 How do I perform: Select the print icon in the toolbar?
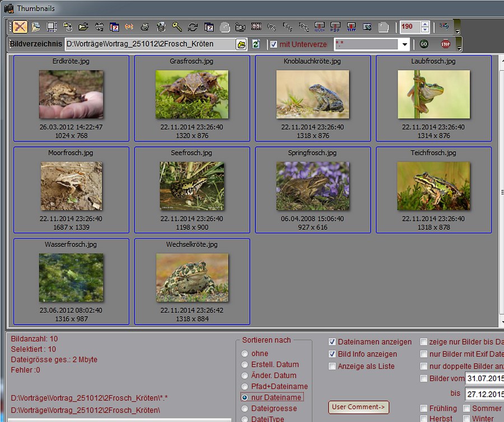coord(144,26)
